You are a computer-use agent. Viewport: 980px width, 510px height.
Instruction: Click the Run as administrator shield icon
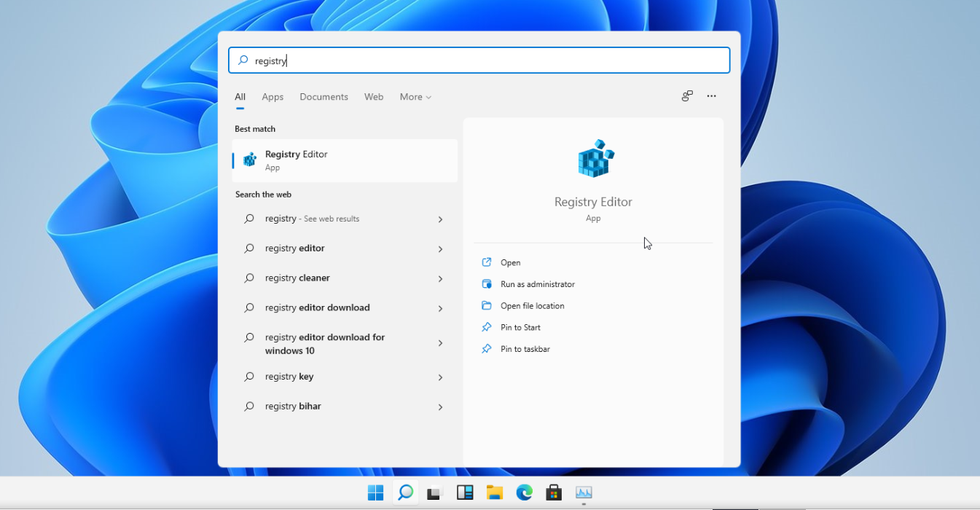(x=487, y=284)
